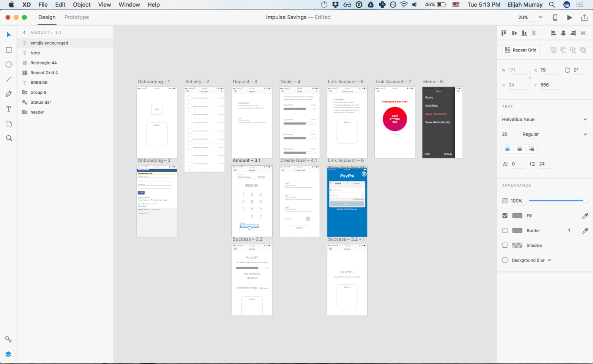The height and width of the screenshot is (364, 593).
Task: Enable the Border checkbox
Action: point(505,230)
